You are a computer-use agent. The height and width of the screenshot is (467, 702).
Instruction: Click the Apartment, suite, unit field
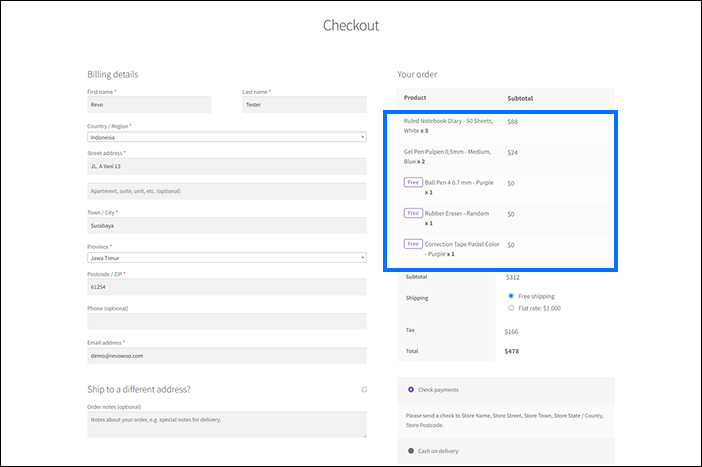click(x=226, y=190)
